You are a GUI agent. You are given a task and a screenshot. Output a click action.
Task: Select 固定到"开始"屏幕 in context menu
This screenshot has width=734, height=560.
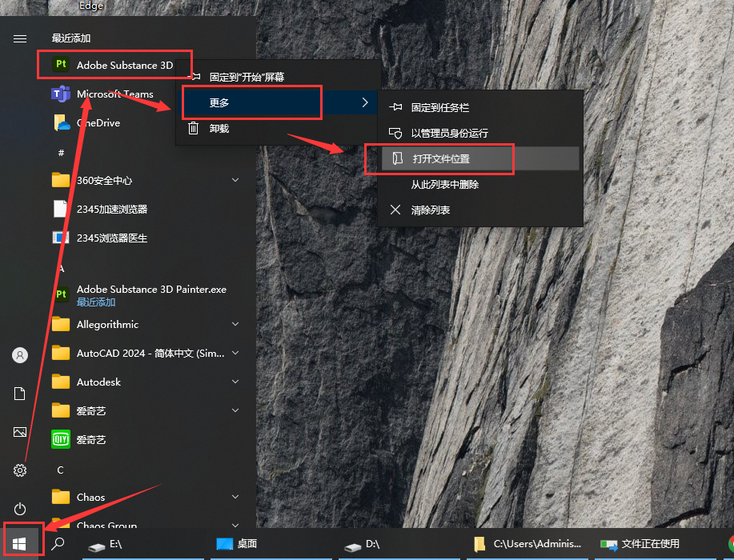277,77
